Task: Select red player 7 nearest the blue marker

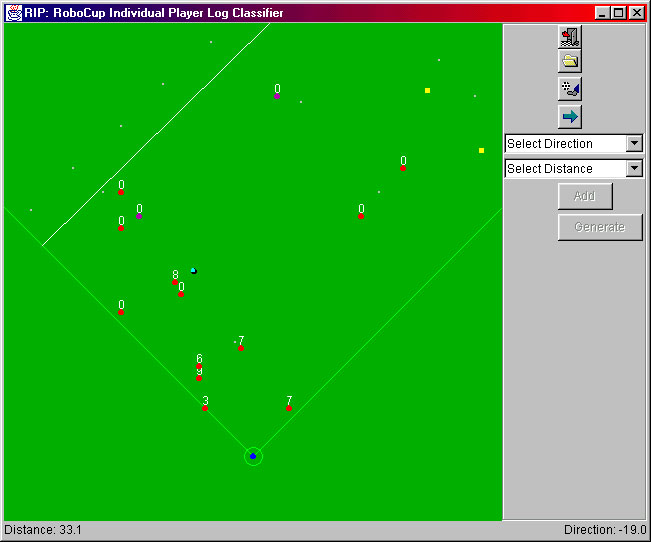Action: tap(289, 409)
